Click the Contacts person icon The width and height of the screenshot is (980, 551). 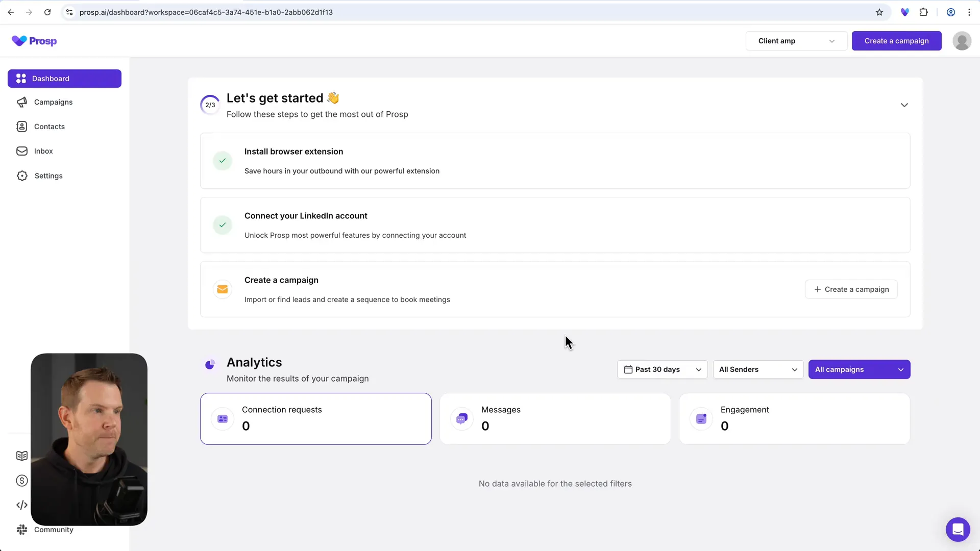point(22,127)
